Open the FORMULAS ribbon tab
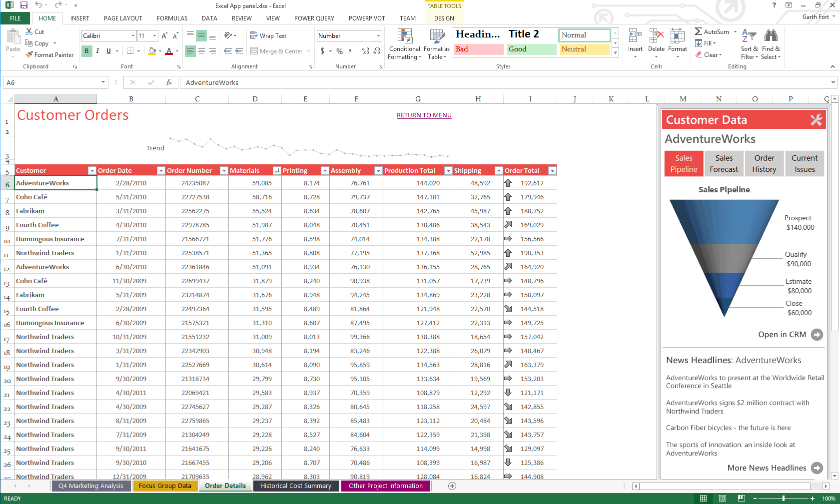The image size is (840, 504). click(172, 18)
